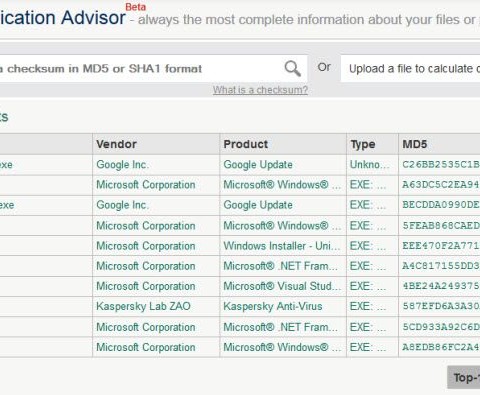Click EXE type cell in Windows Installer row
This screenshot has height=395, width=480.
click(x=368, y=246)
